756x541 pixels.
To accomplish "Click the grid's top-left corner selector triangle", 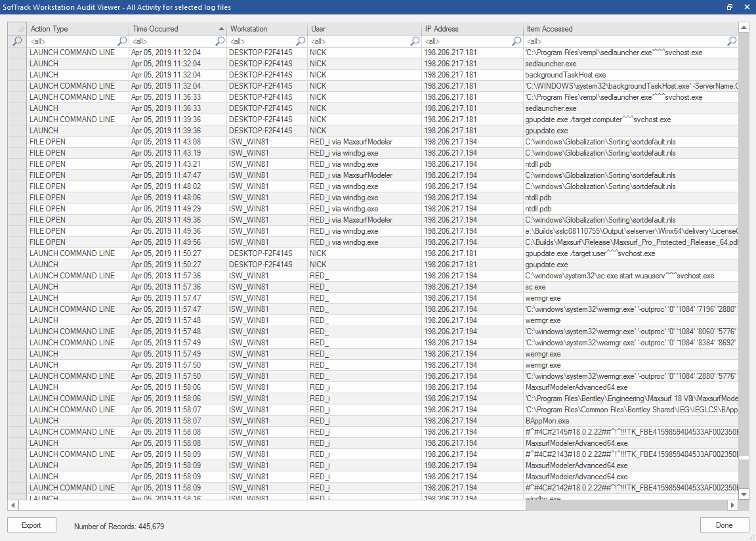I will tap(17, 29).
